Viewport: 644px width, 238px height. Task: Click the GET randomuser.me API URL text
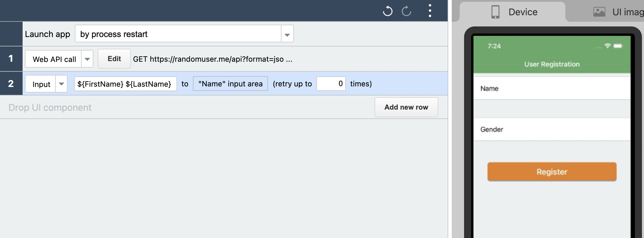(213, 59)
